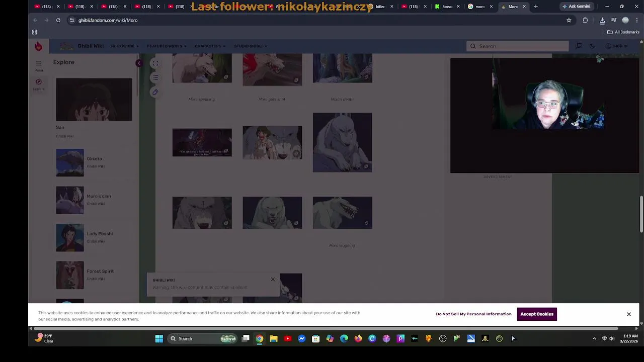Expand the Studio Ghibli dropdown

click(250, 46)
